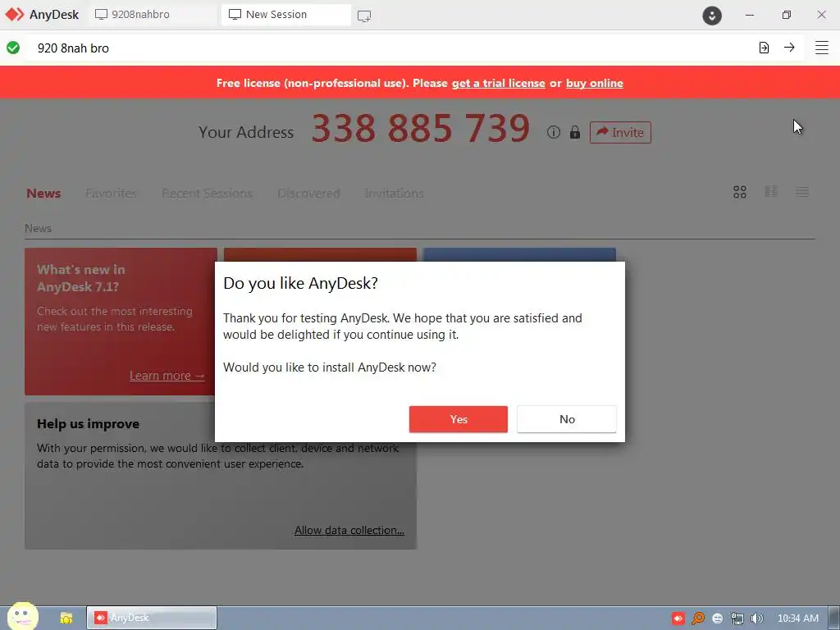
Task: Click Yes to install AnyDesk
Action: pyautogui.click(x=458, y=419)
